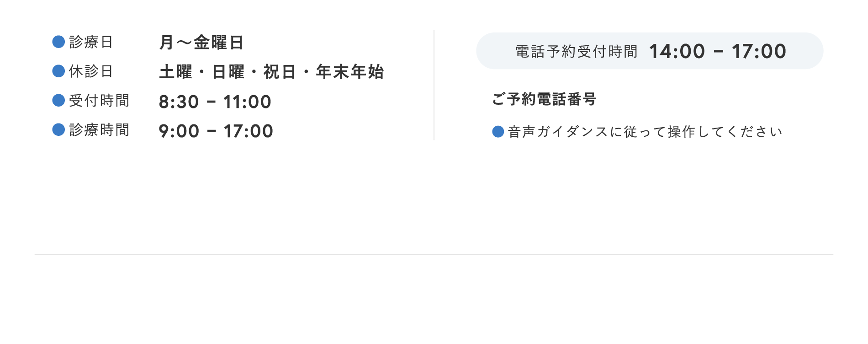Select the 14:00 time in the pill
This screenshot has height=344, width=868.
click(677, 51)
